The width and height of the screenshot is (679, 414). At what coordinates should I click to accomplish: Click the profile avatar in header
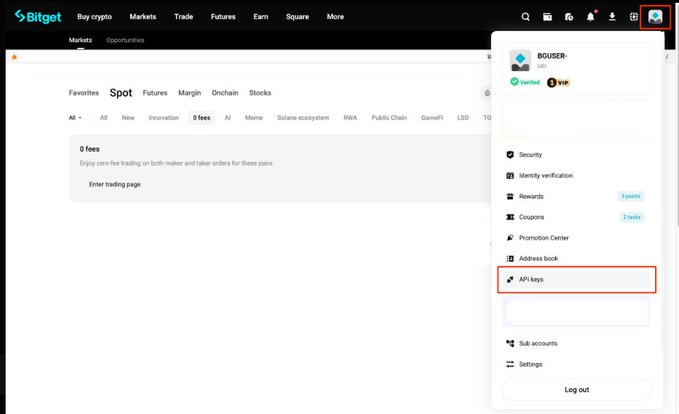[655, 17]
